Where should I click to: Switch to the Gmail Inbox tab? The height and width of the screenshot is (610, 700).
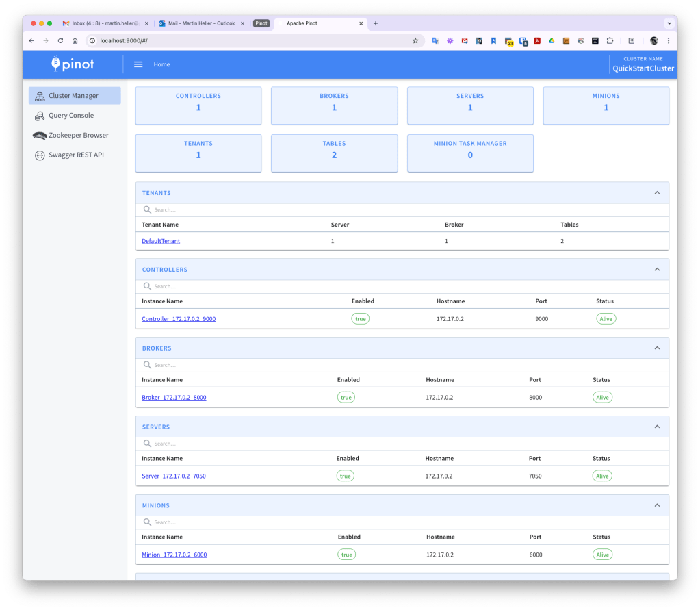tap(106, 23)
